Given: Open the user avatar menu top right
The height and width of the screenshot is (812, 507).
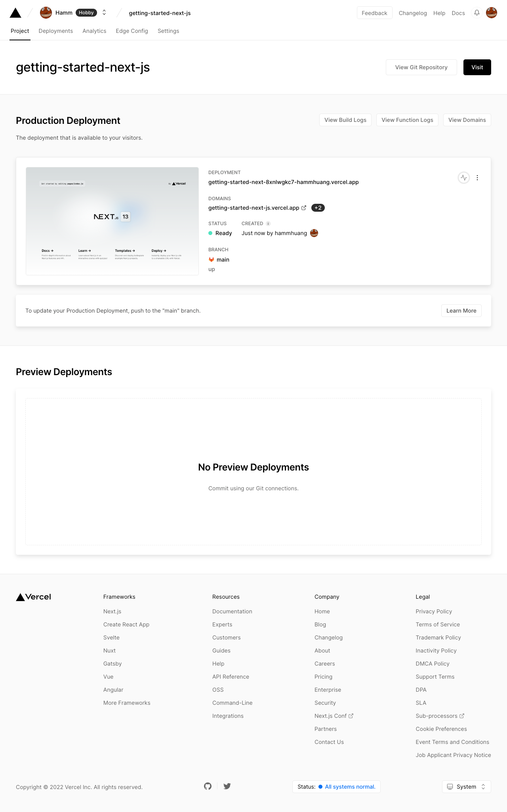Looking at the screenshot, I should (492, 13).
